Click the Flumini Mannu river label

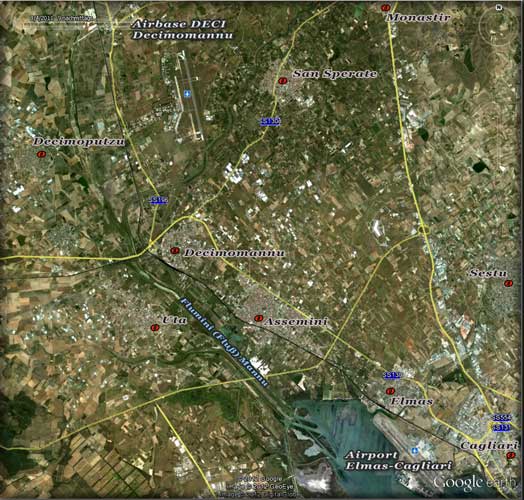pos(225,342)
